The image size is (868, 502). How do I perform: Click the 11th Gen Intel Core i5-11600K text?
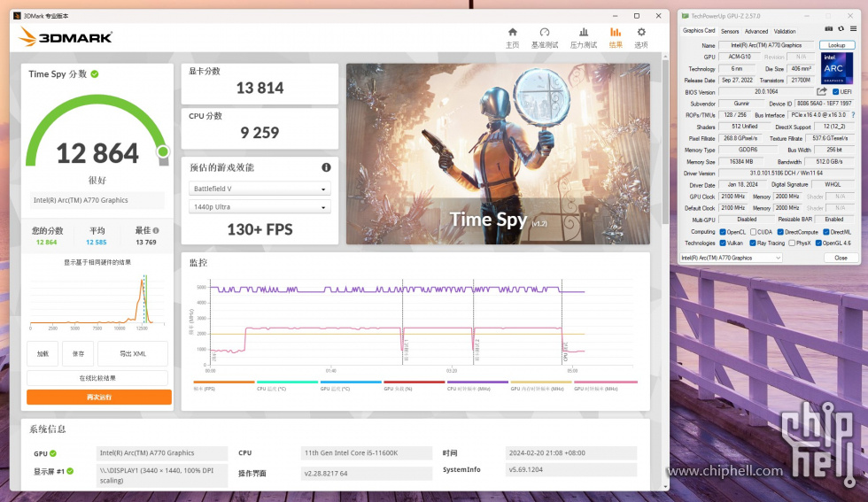351,452
